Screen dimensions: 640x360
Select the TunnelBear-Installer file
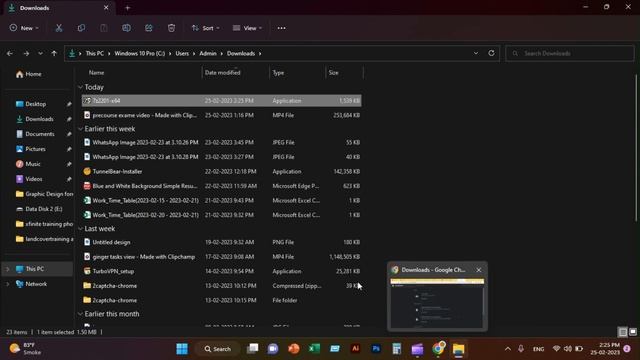click(222, 171)
